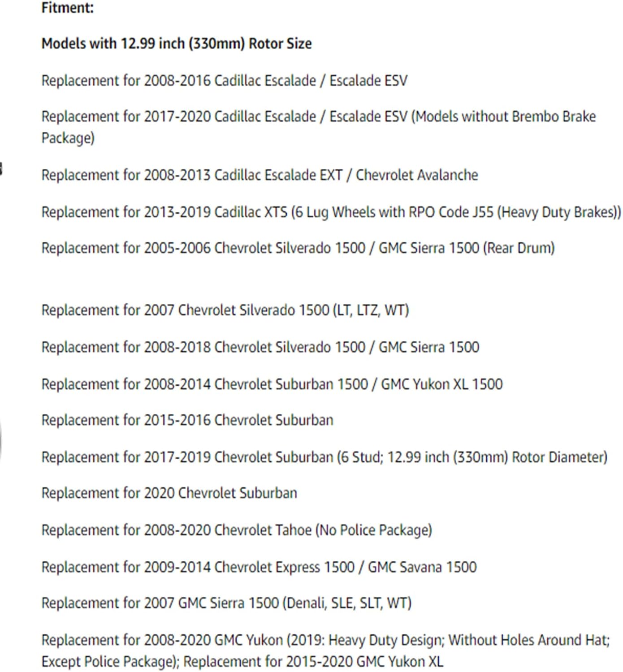623x672 pixels.
Task: Click the 2007 GMC Sierra 1500 Denali line
Action: tap(226, 603)
